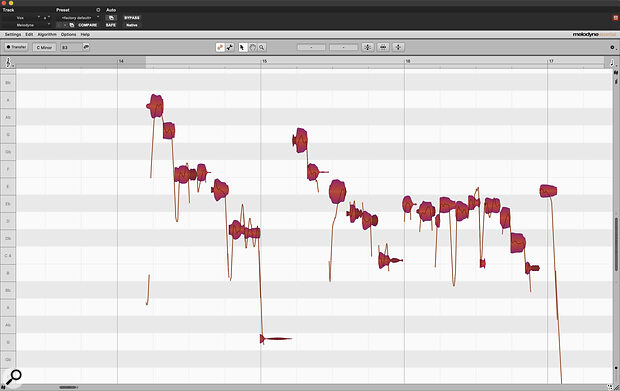Click the time quantize macro icon

pyautogui.click(x=383, y=47)
